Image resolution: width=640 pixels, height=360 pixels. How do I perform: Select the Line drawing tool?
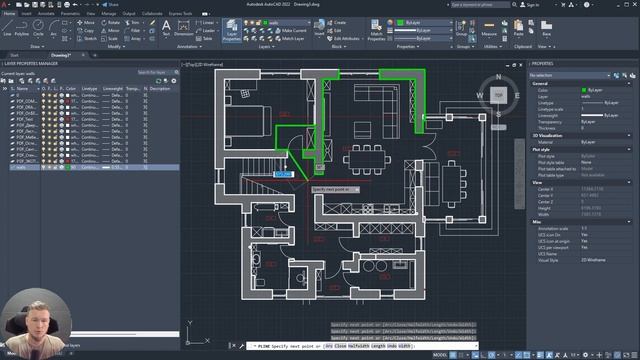(x=7, y=28)
